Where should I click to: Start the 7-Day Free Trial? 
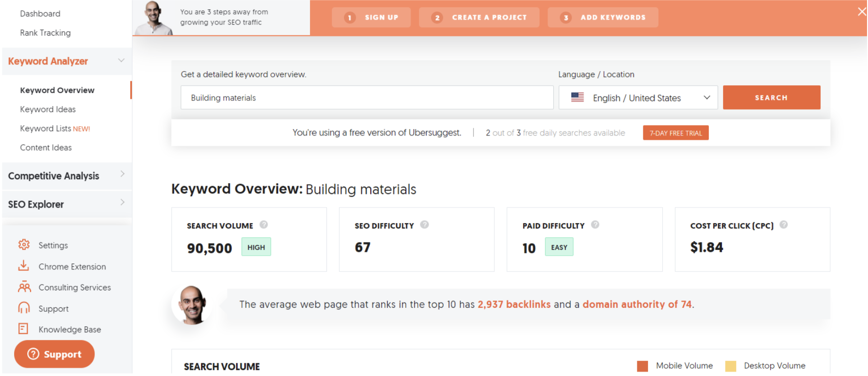(675, 133)
